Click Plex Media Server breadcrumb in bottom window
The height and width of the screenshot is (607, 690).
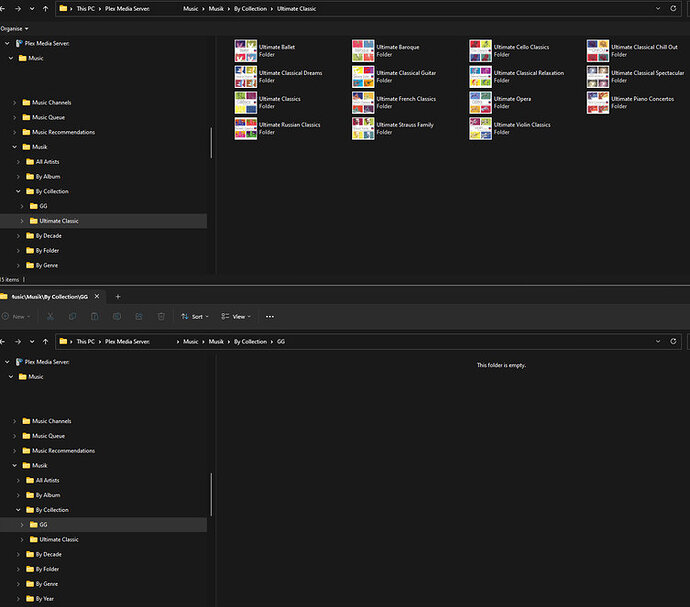[x=127, y=342]
